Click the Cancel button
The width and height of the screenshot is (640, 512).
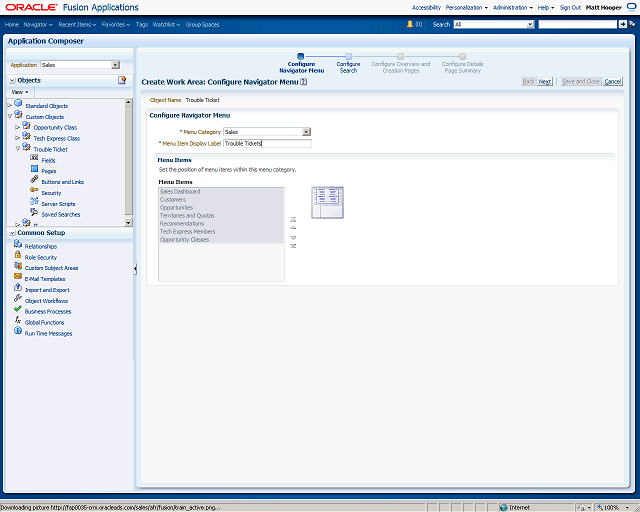[x=613, y=82]
